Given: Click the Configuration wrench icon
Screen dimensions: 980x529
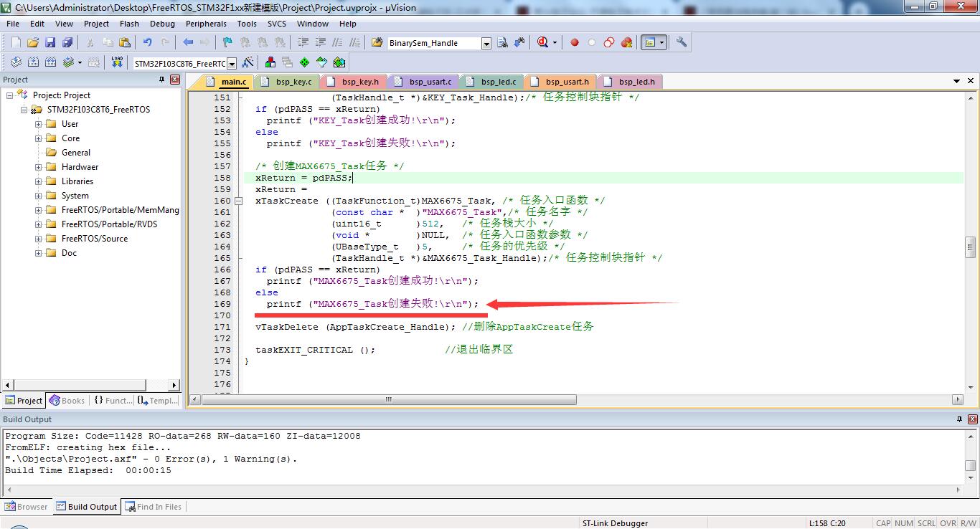Looking at the screenshot, I should (x=682, y=42).
